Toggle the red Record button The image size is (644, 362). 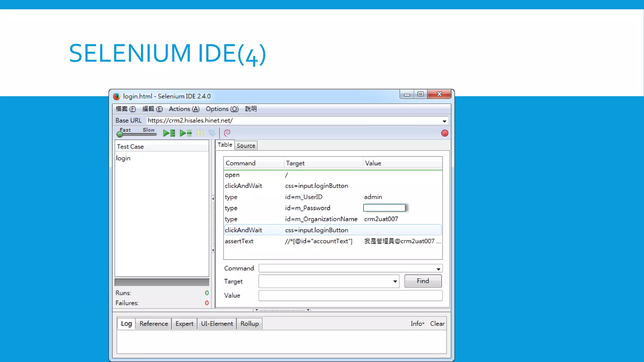coord(445,133)
